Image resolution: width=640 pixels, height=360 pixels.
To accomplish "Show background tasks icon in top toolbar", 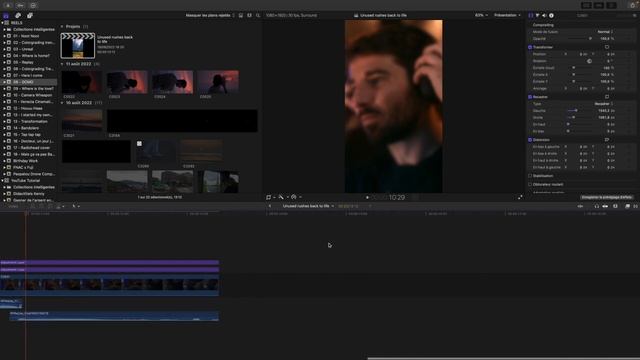I will point(33,5).
